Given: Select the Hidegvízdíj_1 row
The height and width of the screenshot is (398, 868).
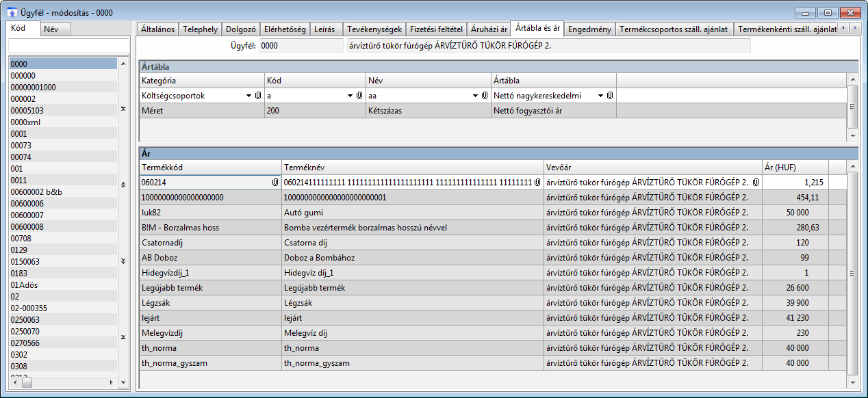Looking at the screenshot, I should pyautogui.click(x=493, y=273).
